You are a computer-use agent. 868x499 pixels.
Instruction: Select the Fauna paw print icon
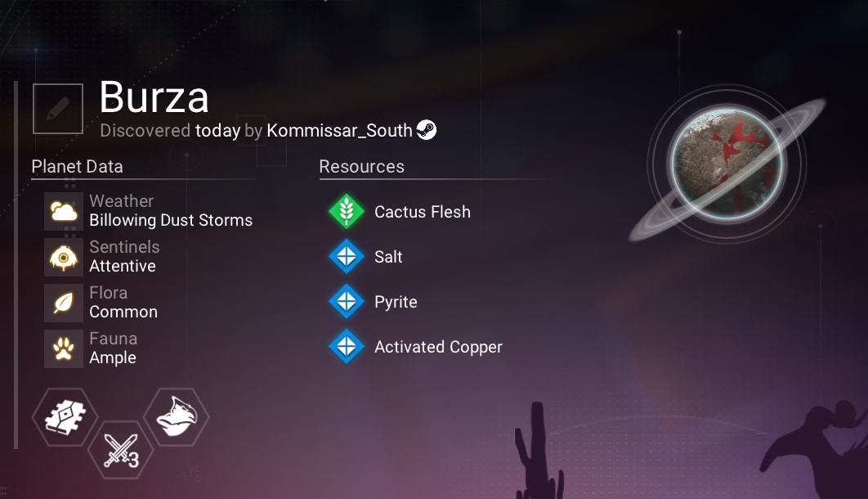[64, 349]
